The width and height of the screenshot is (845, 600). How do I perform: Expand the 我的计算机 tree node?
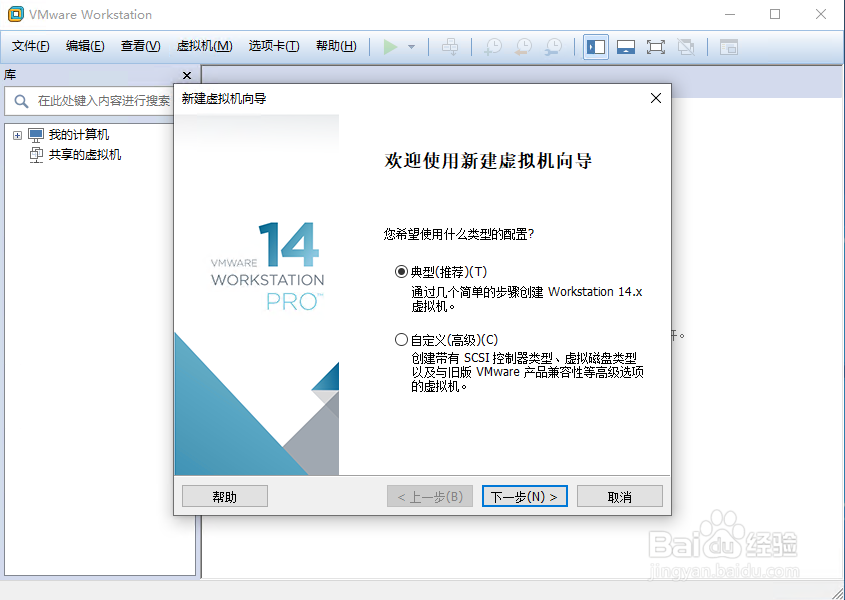[x=17, y=134]
